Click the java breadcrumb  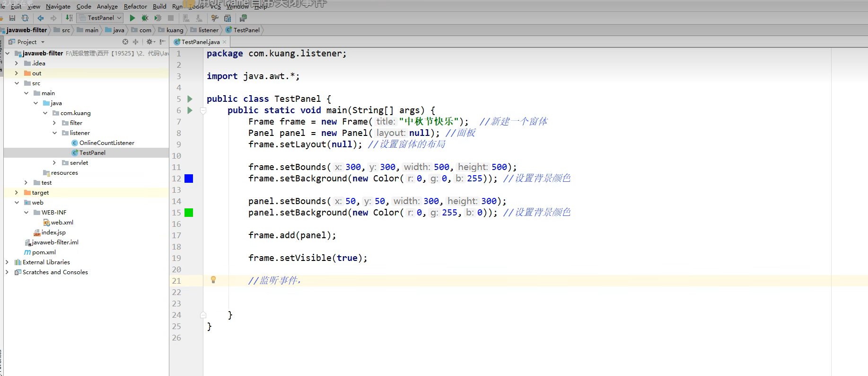(114, 30)
